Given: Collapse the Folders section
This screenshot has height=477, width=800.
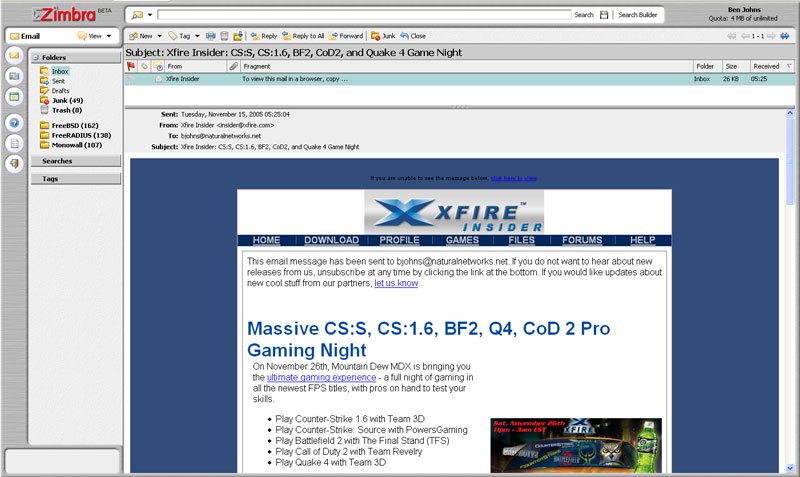Looking at the screenshot, I should [x=36, y=57].
